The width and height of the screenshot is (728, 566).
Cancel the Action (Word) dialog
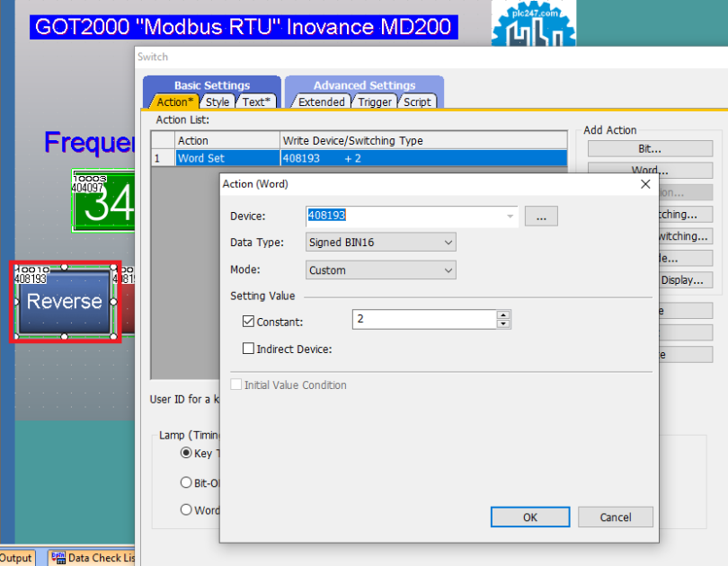coord(615,517)
